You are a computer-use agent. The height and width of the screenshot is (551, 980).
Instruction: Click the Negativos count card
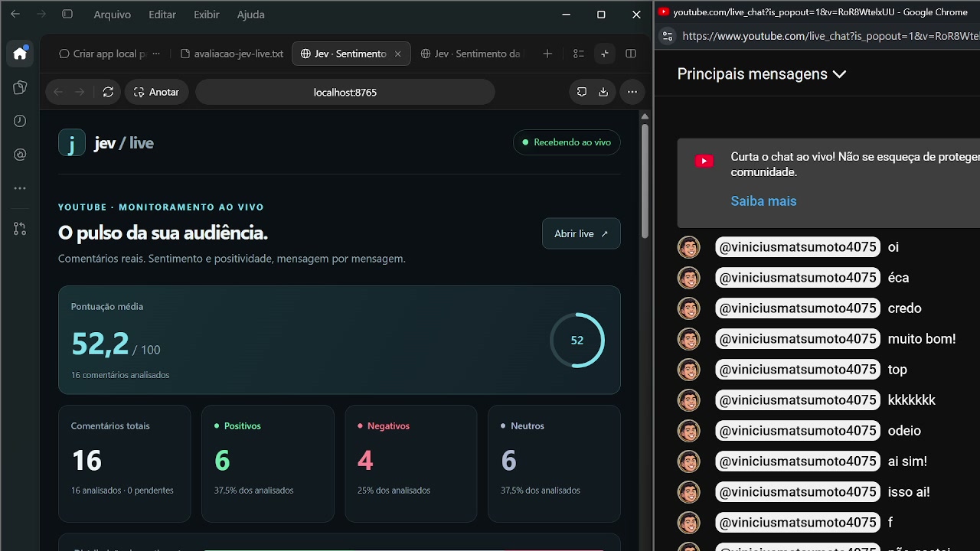click(411, 464)
